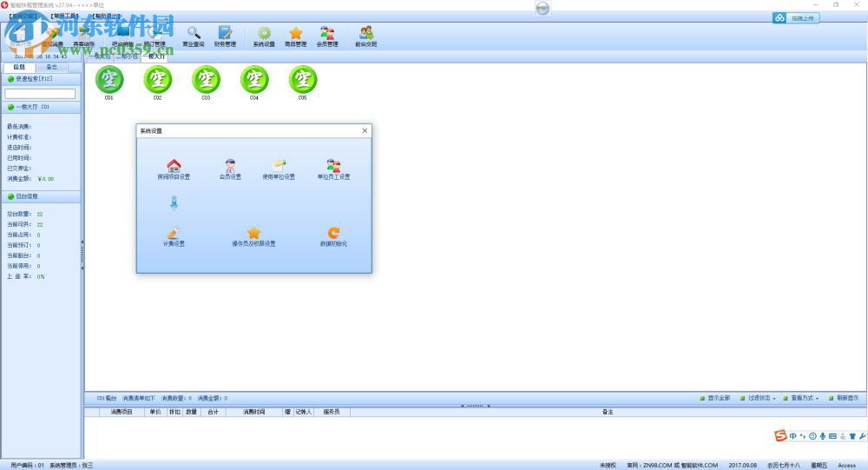
Task: Open 单位员工设置 in 系统设置 dialog
Action: [x=333, y=169]
